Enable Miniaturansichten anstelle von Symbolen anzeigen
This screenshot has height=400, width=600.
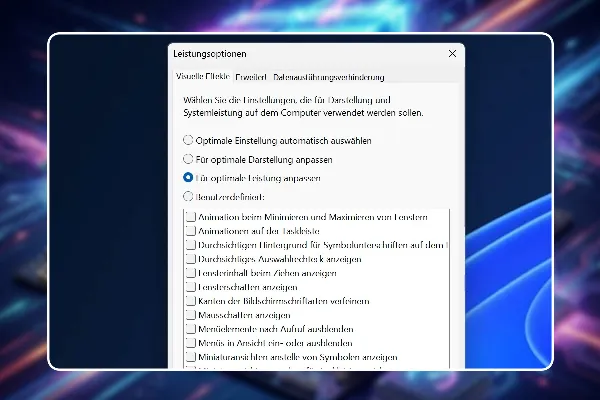[x=191, y=357]
